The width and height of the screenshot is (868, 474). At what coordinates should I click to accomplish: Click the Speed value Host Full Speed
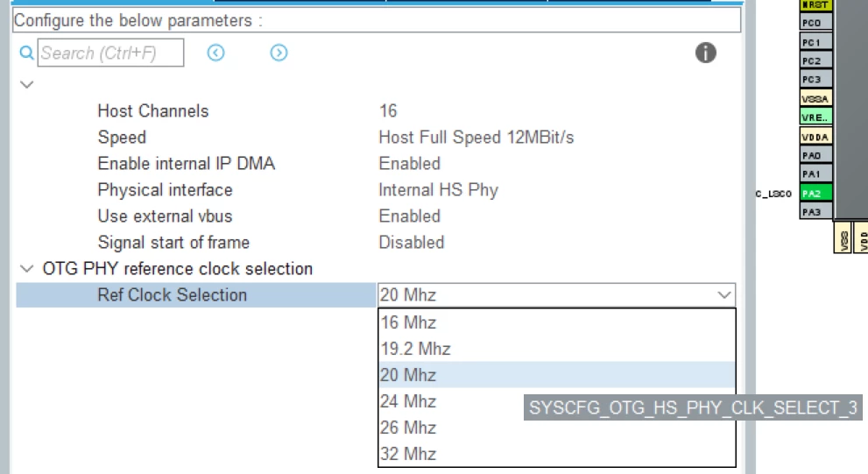tap(476, 138)
